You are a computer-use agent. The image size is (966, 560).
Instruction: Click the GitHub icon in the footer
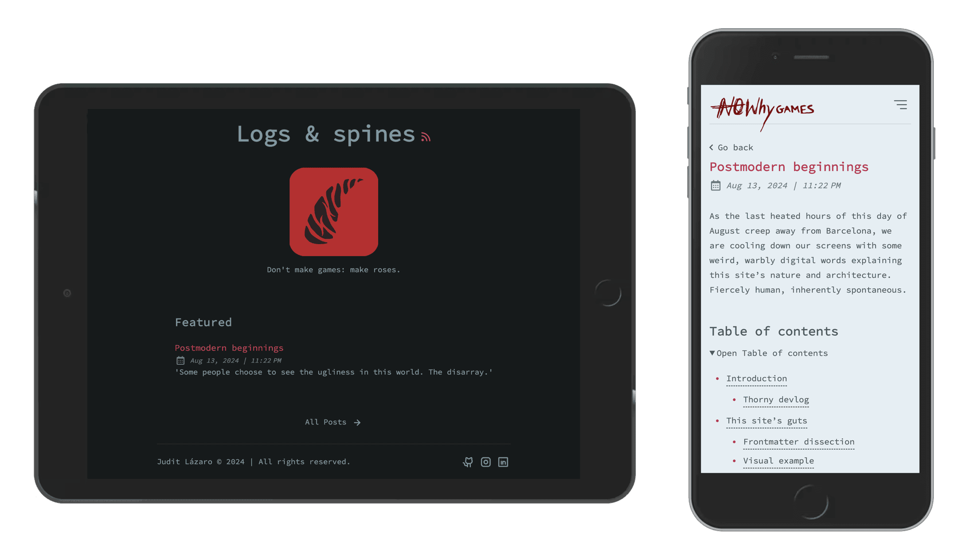(x=468, y=461)
